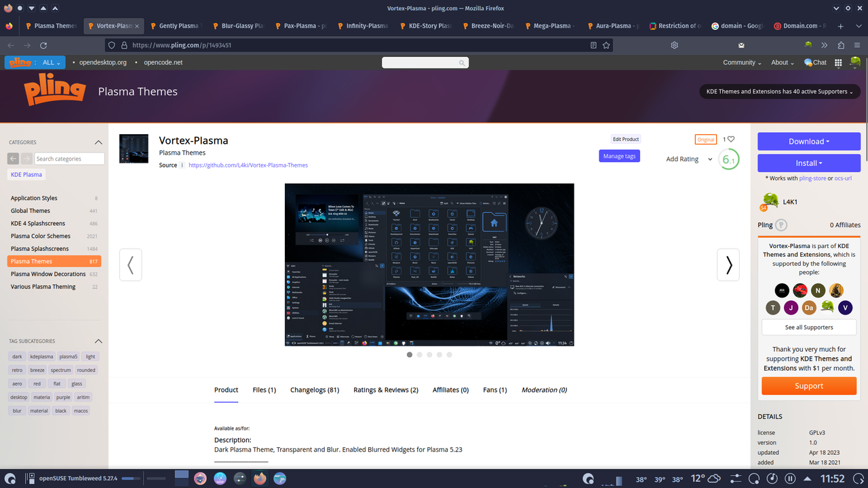Click the next screenshot arrow
This screenshot has width=868, height=488.
728,264
